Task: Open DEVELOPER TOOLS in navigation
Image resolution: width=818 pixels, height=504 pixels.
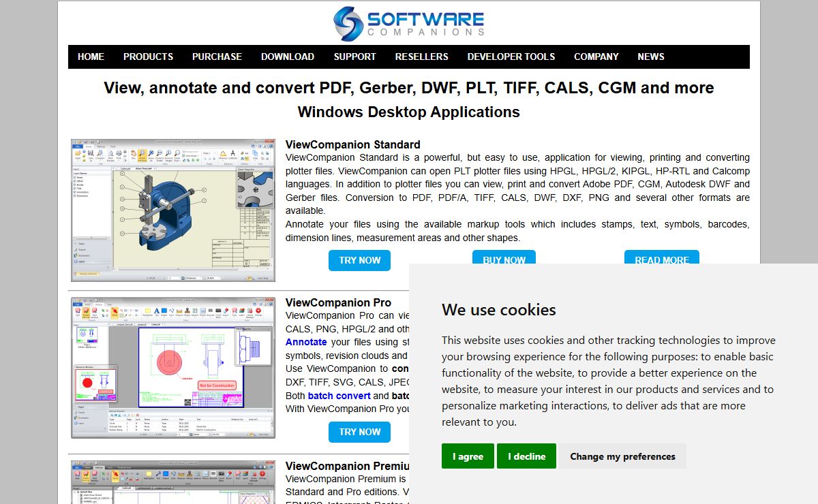Action: (x=511, y=57)
